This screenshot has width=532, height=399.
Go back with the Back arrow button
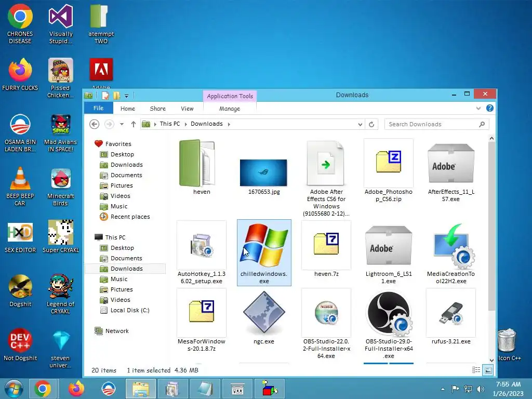pyautogui.click(x=95, y=124)
